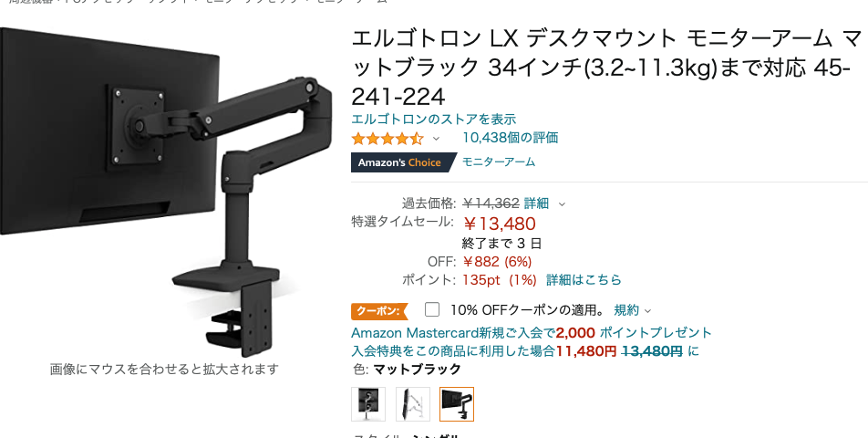Screen dimensions: 868x438
Task: Click the 過去価格 詳細 text link
Action: [x=536, y=203]
